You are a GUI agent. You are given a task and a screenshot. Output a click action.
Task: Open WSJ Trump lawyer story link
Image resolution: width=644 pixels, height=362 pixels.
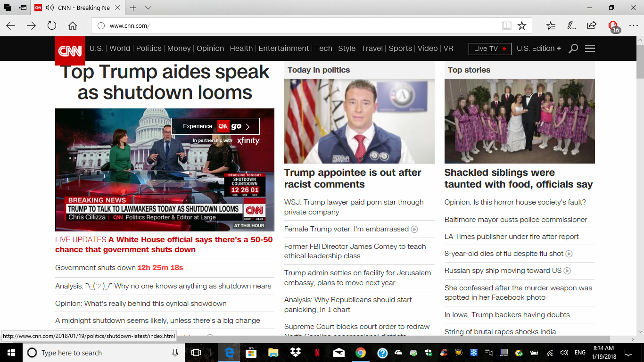pos(354,207)
